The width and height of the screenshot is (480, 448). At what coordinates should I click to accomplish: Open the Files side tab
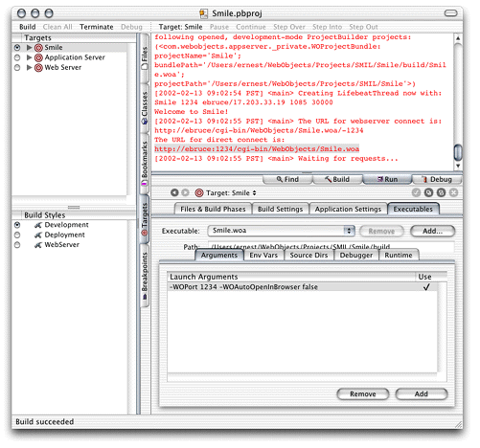click(x=145, y=56)
